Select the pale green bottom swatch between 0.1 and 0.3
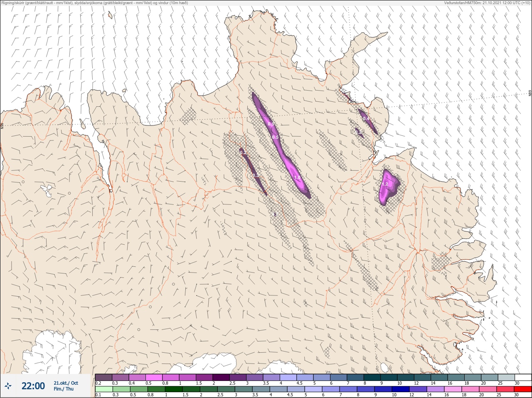The image size is (532, 398). point(104,389)
